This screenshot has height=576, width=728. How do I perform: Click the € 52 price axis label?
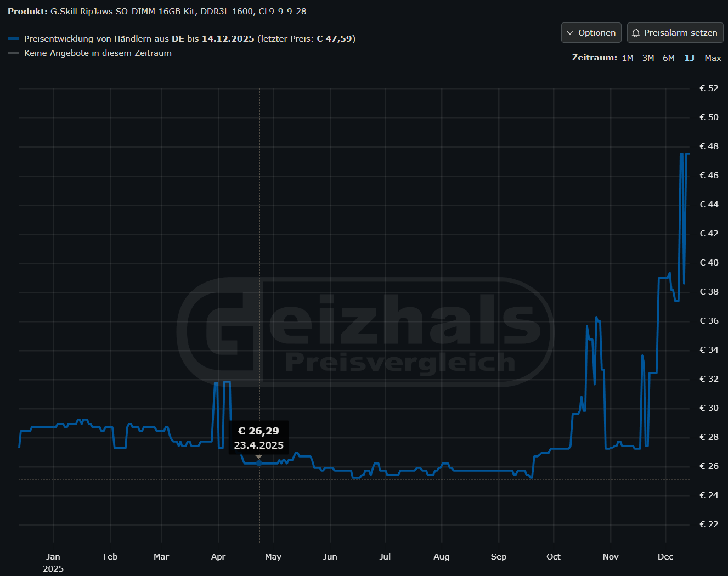click(x=709, y=88)
